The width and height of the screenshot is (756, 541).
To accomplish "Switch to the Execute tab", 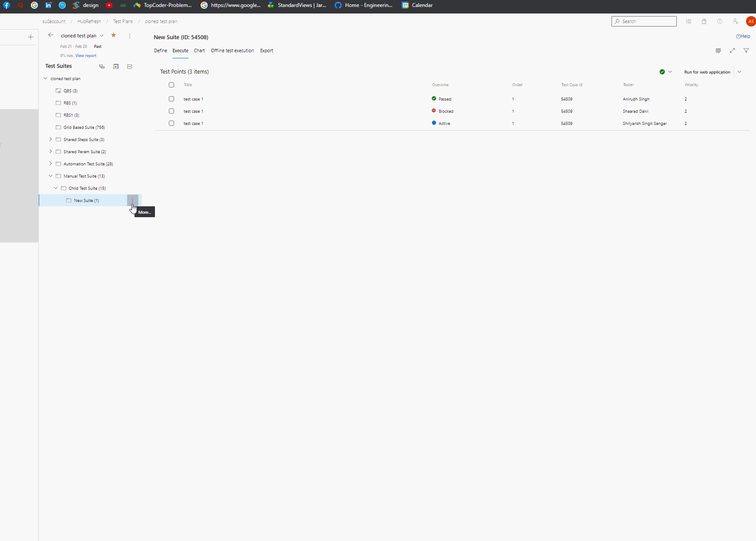I will point(181,50).
